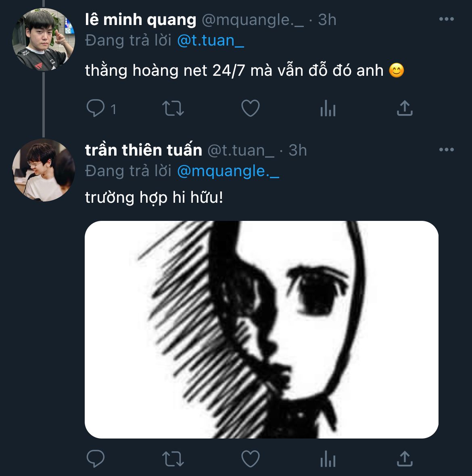Share lê minh quang's tweet
The width and height of the screenshot is (472, 476).
tap(405, 108)
